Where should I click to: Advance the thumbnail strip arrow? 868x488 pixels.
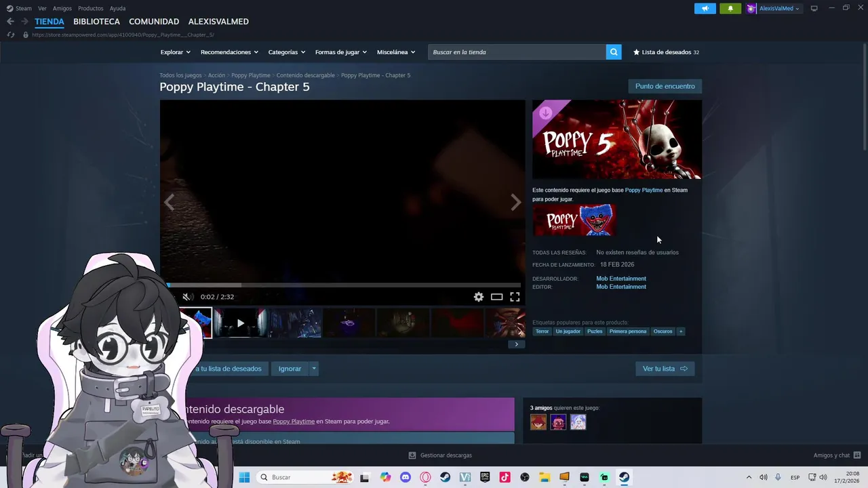(516, 344)
